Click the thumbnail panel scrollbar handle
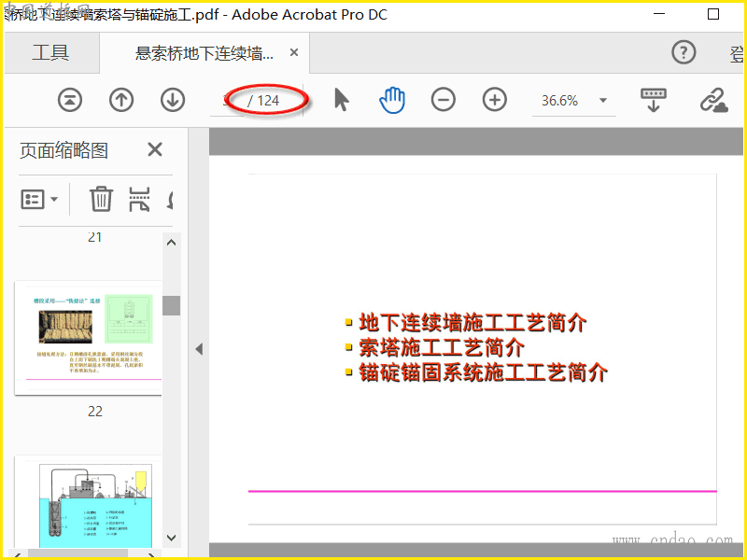The image size is (747, 560). click(172, 305)
